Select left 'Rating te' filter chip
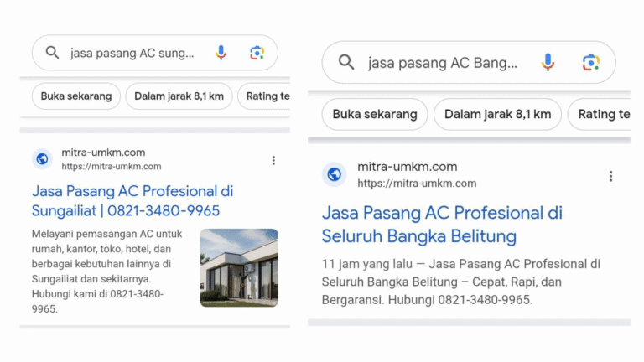 tap(264, 96)
